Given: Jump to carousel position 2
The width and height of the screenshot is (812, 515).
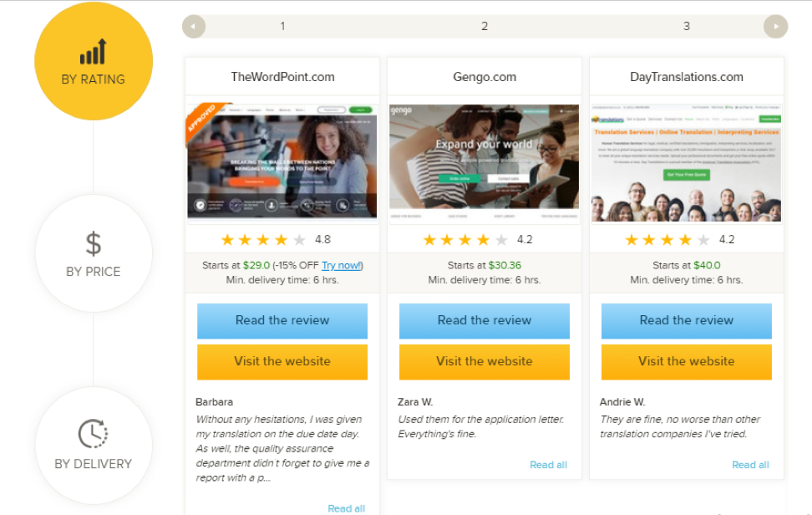Looking at the screenshot, I should 485,26.
